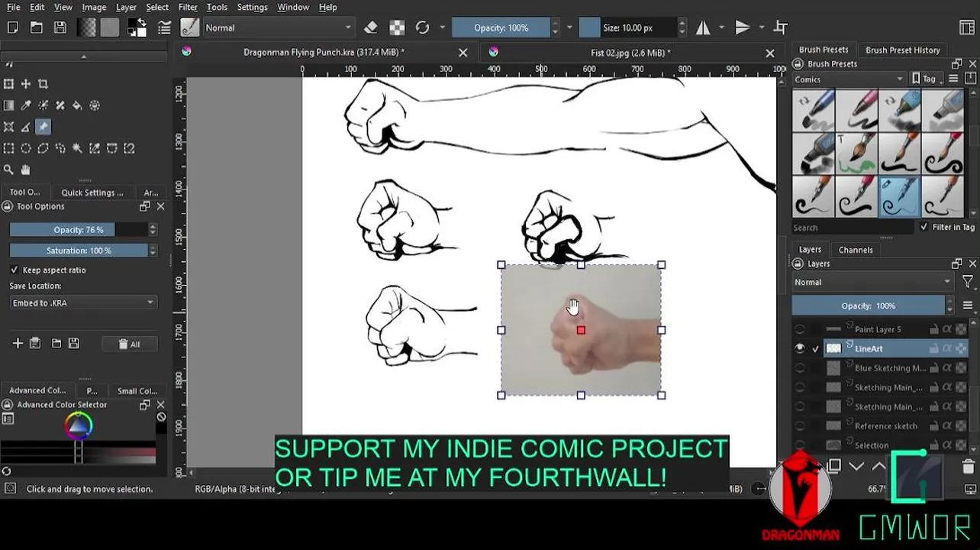Open the Layers blending mode Normal dropdown
This screenshot has height=550, width=980.
[873, 282]
